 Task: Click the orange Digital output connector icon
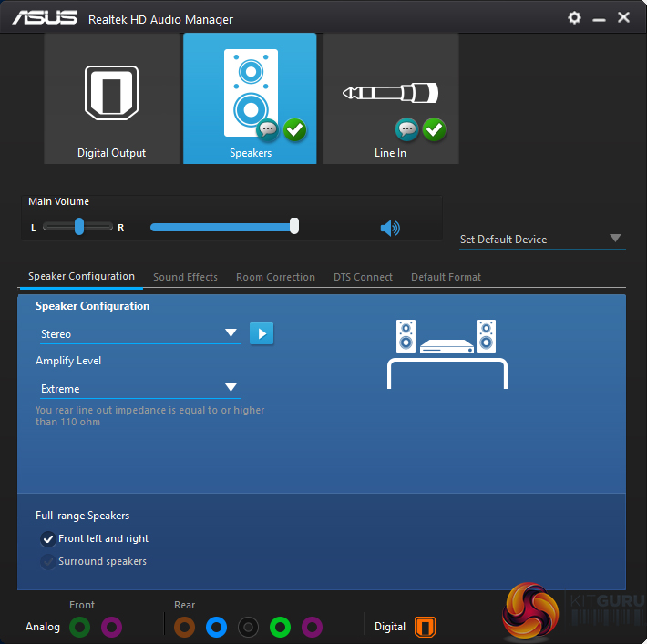(425, 627)
